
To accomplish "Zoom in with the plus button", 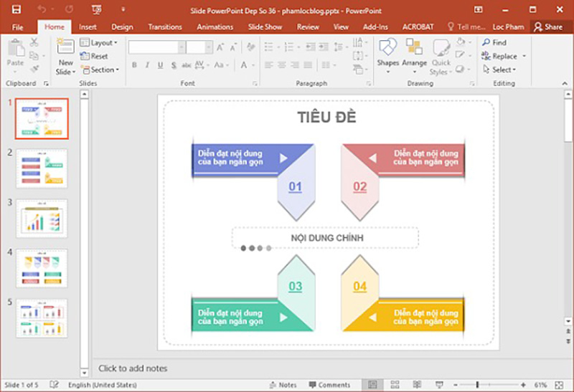I will click(523, 385).
